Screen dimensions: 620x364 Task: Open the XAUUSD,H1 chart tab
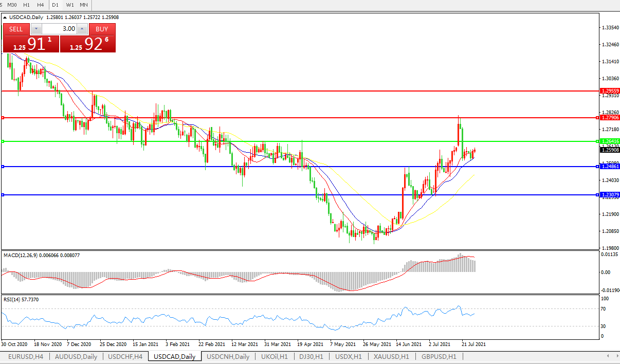391,356
